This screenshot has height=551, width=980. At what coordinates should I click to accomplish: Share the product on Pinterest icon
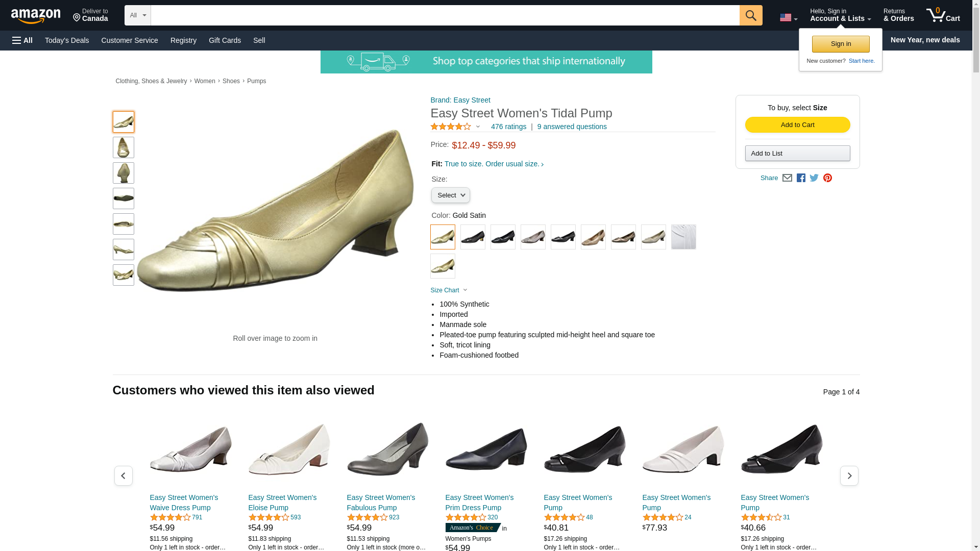827,178
